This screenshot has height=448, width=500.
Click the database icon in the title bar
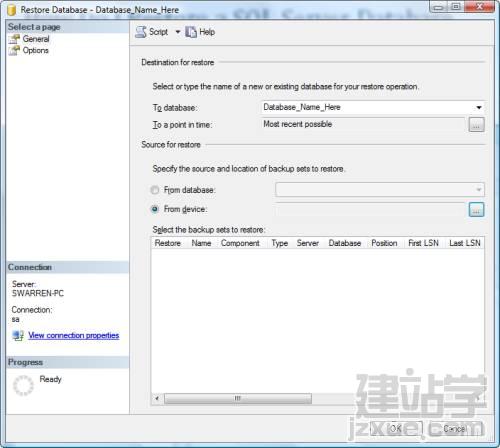[x=12, y=10]
